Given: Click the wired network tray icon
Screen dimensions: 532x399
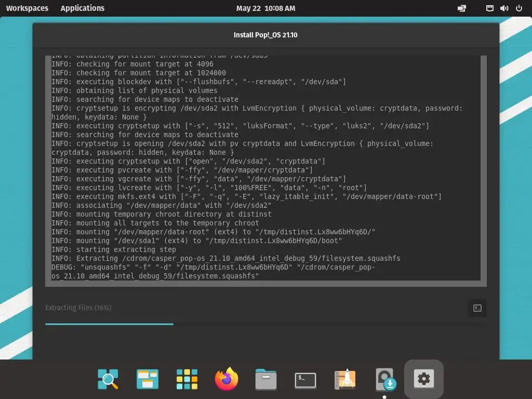Looking at the screenshot, I should pyautogui.click(x=489, y=8).
